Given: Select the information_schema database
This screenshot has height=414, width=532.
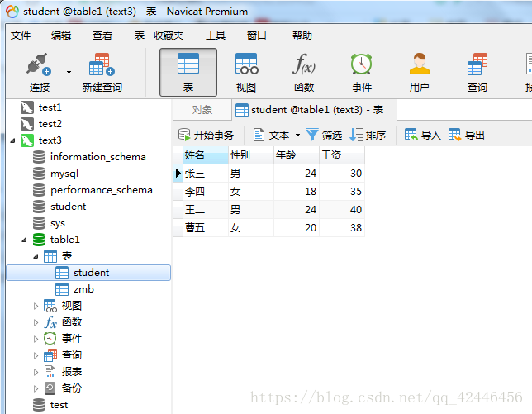Looking at the screenshot, I should pos(97,157).
